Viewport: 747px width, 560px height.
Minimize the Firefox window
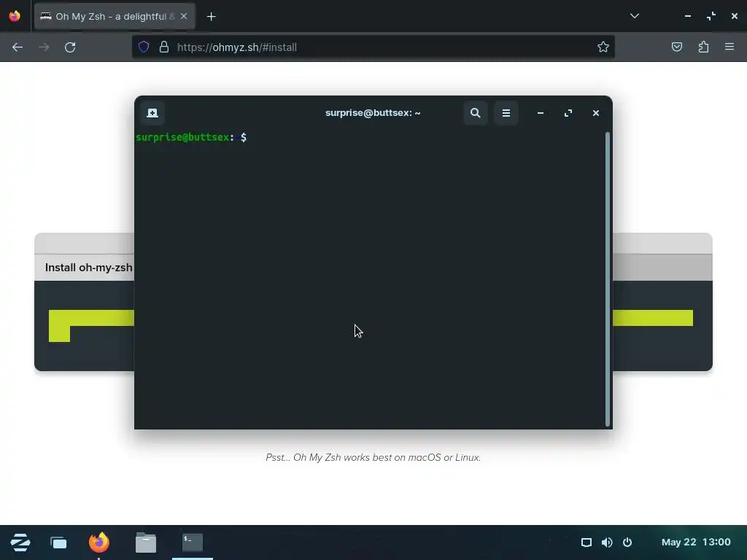[687, 16]
